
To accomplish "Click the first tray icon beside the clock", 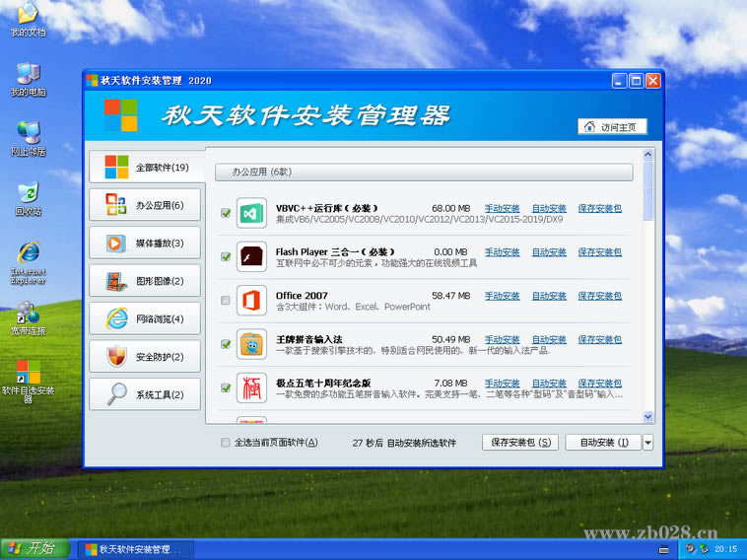I will click(690, 549).
